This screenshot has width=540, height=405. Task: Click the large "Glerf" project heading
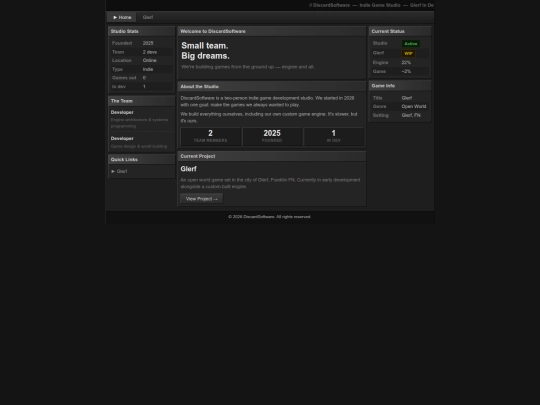coord(188,169)
